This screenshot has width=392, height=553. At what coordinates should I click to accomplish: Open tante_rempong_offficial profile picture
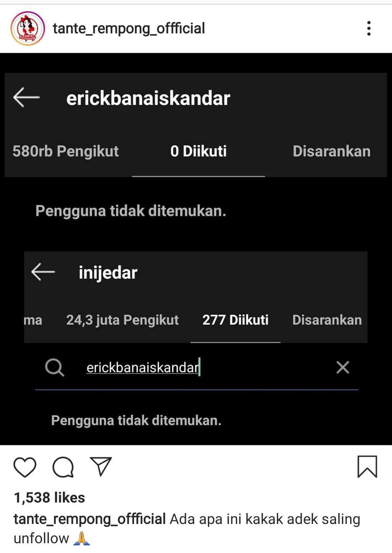(x=28, y=28)
